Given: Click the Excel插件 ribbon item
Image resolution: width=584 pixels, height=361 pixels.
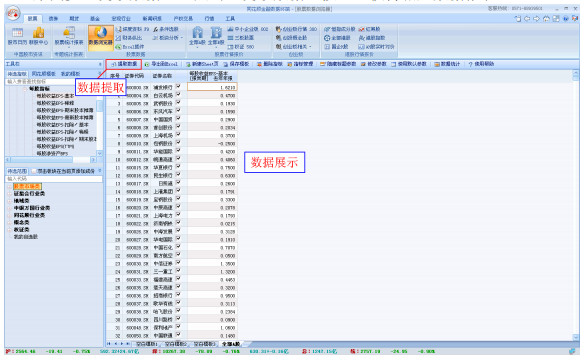Looking at the screenshot, I should pos(130,47).
